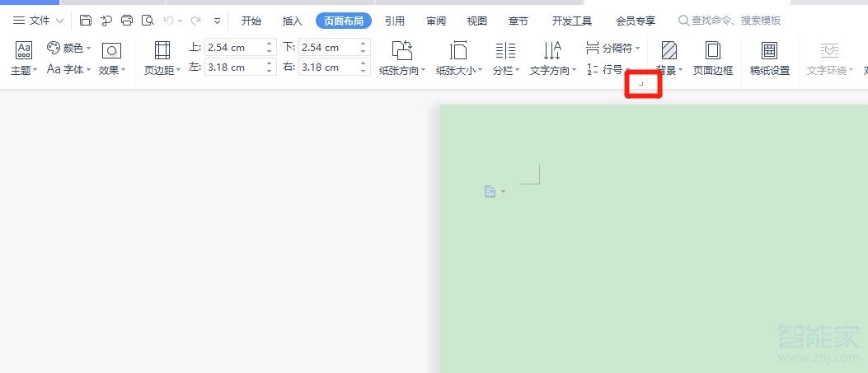This screenshot has width=868, height=373.
Task: Click the Undo arrow icon
Action: [x=169, y=21]
